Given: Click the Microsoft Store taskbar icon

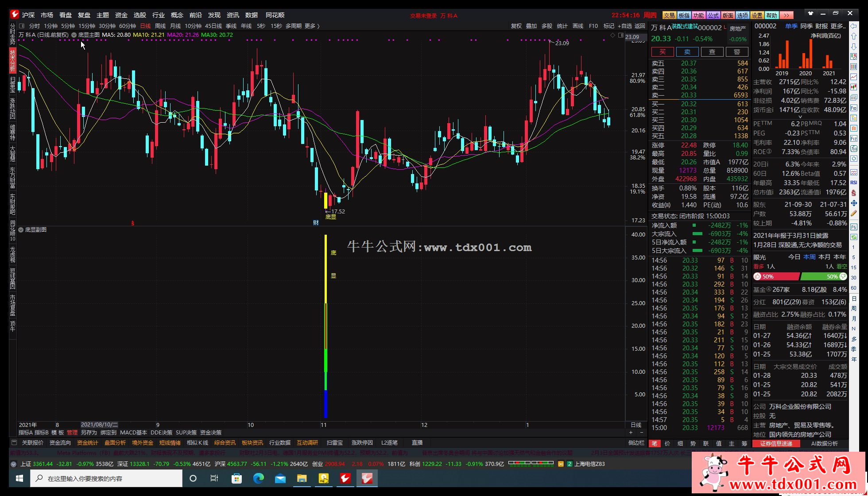Looking at the screenshot, I should (x=236, y=478).
